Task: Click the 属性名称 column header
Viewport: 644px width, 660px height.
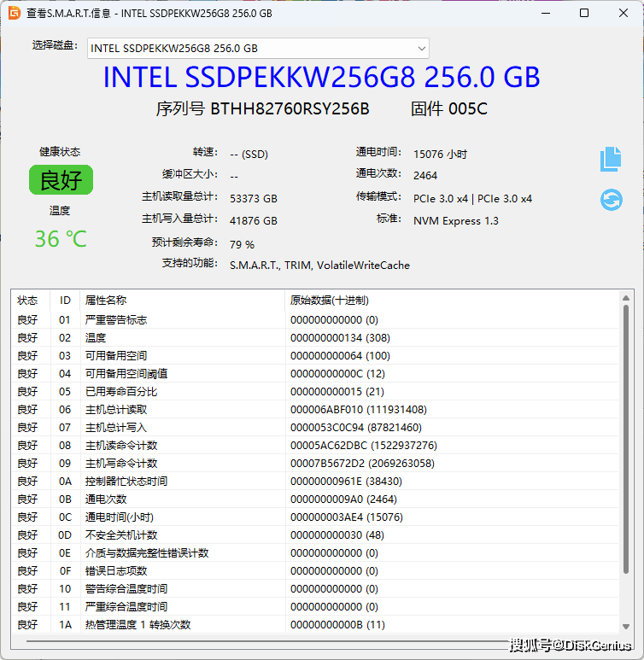Action: (106, 301)
